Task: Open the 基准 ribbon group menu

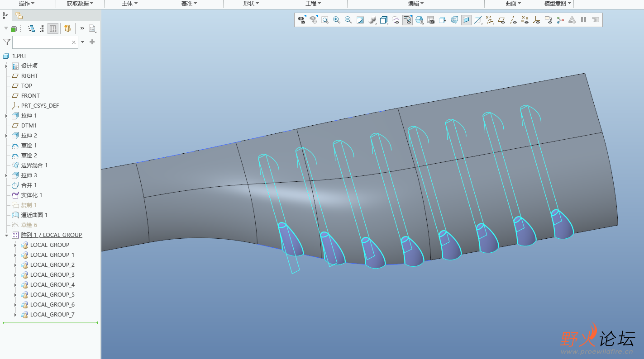Action: pos(189,4)
